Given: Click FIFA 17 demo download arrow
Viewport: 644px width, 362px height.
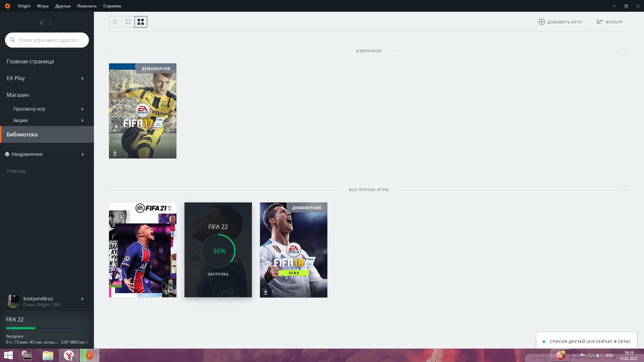Looking at the screenshot, I should (x=115, y=153).
